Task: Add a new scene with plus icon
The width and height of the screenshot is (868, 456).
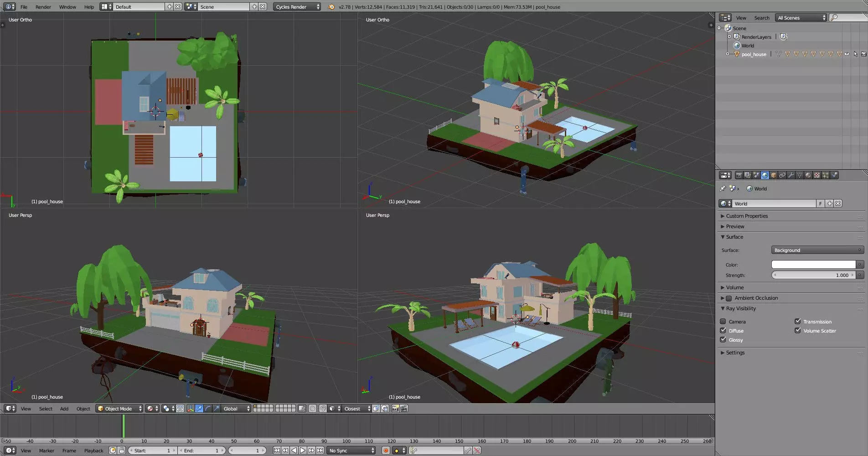Action: [x=254, y=7]
